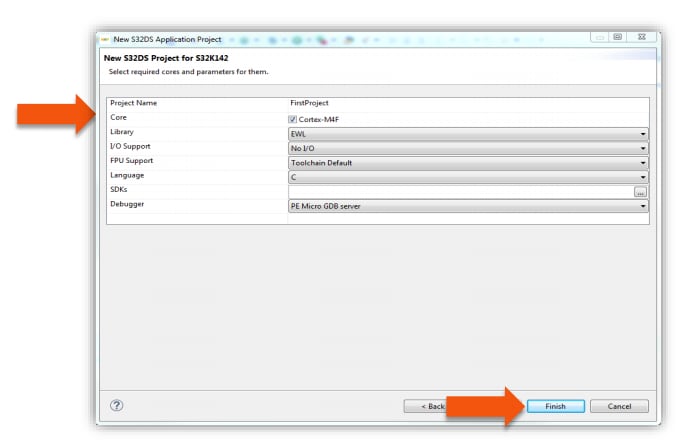Viewport: 686px width, 448px height.
Task: Minimize the New S32DS Application Project window
Action: (x=600, y=37)
